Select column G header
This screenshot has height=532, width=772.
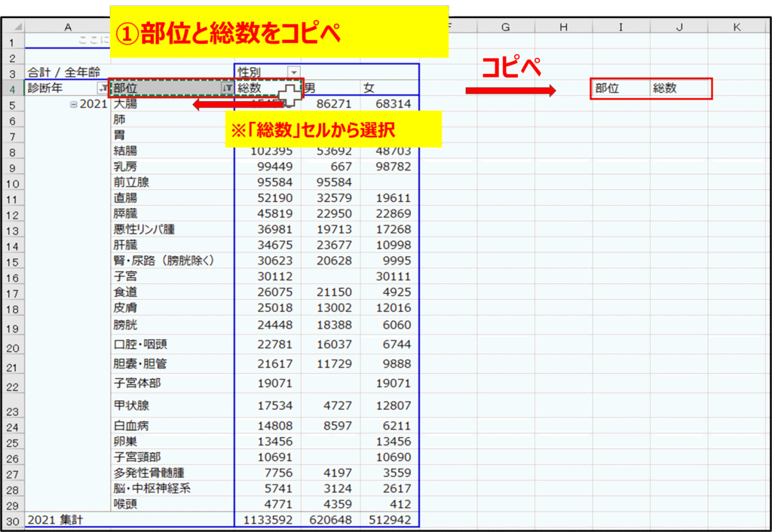[505, 27]
